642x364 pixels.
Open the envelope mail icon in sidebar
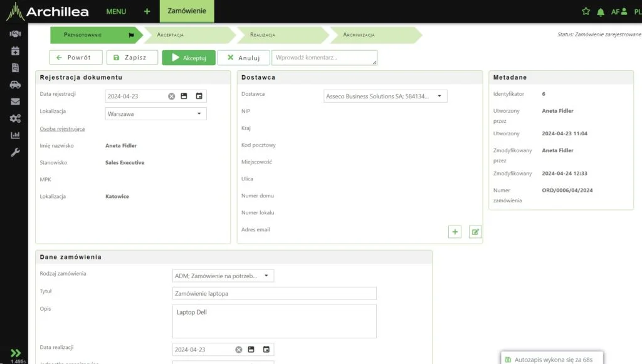(x=15, y=101)
